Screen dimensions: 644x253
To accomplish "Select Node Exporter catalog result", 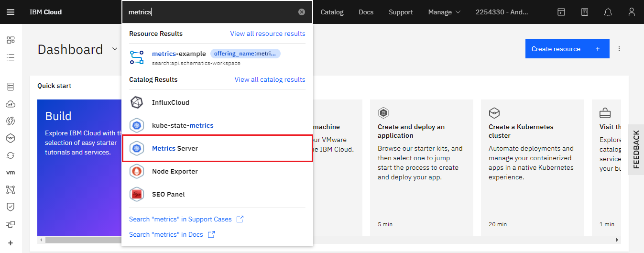I will click(x=218, y=171).
